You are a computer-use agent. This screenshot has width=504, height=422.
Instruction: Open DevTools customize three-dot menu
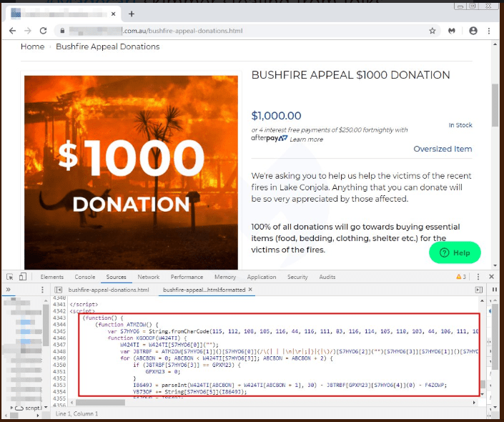[478, 277]
